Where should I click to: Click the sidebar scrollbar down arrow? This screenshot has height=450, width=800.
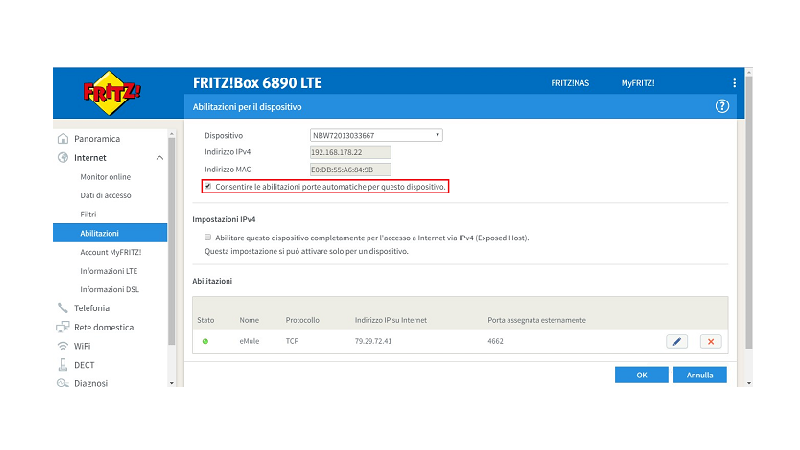point(171,383)
